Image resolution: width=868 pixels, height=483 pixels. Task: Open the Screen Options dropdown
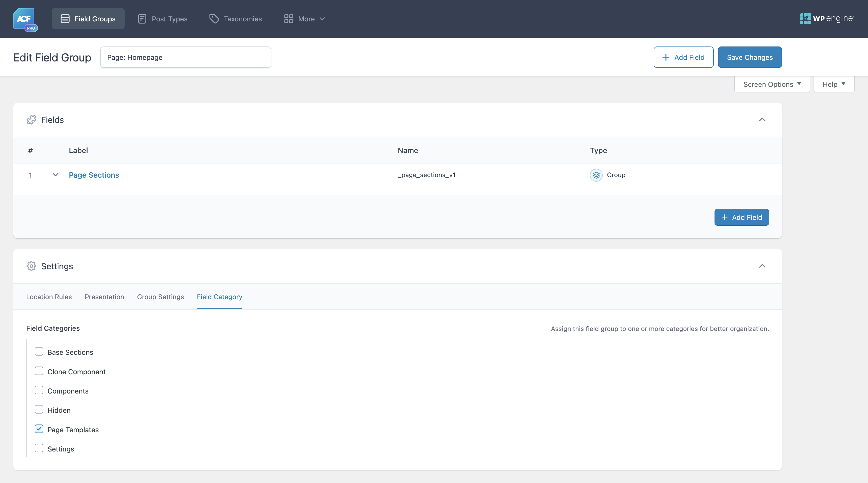tap(772, 84)
